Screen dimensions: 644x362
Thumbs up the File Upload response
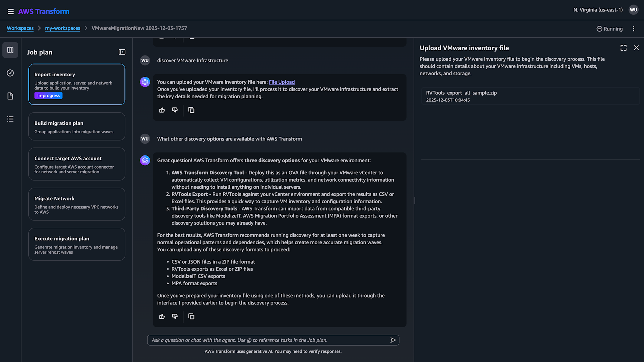click(162, 110)
